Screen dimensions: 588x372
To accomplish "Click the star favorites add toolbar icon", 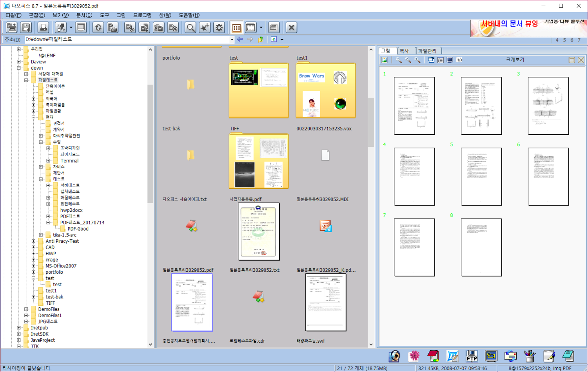I will (x=205, y=27).
